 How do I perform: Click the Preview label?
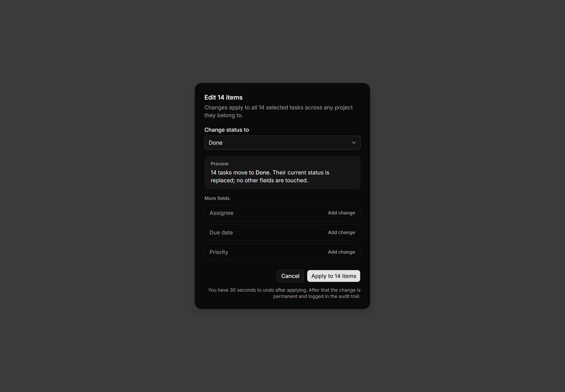[x=219, y=164]
